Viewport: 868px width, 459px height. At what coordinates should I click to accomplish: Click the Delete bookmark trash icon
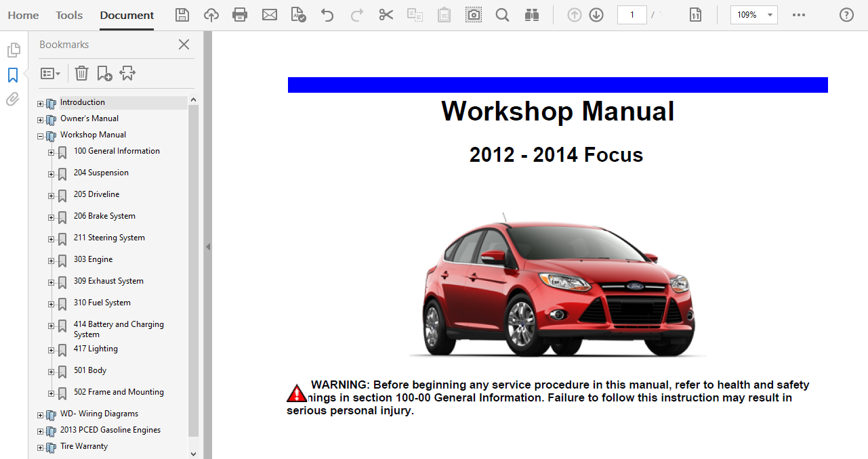[81, 73]
